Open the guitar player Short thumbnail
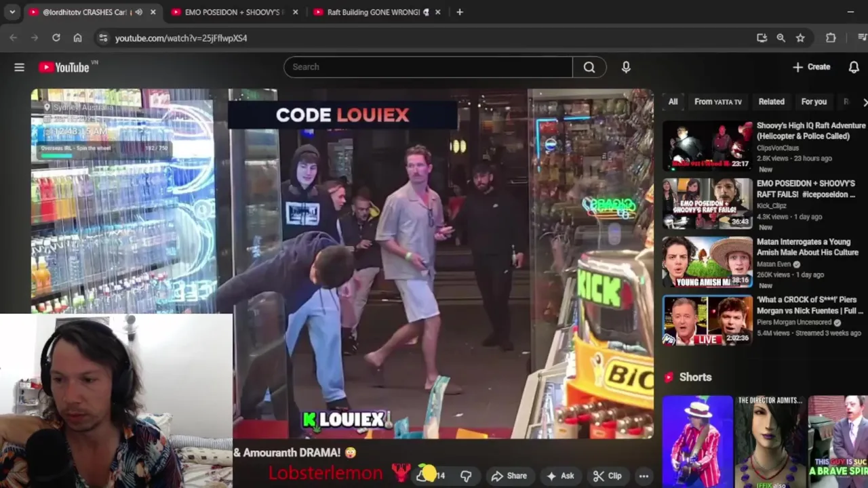Screen dimensions: 868x488 698,442
